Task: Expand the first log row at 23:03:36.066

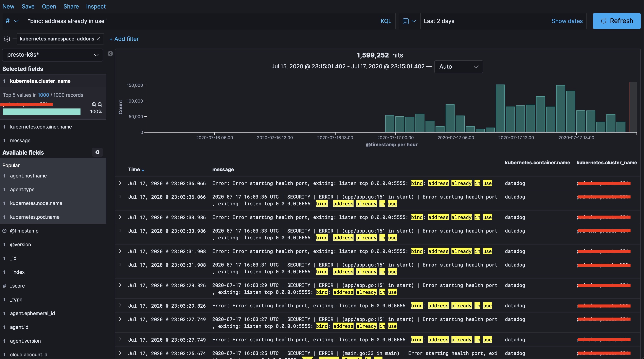Action: [x=120, y=183]
